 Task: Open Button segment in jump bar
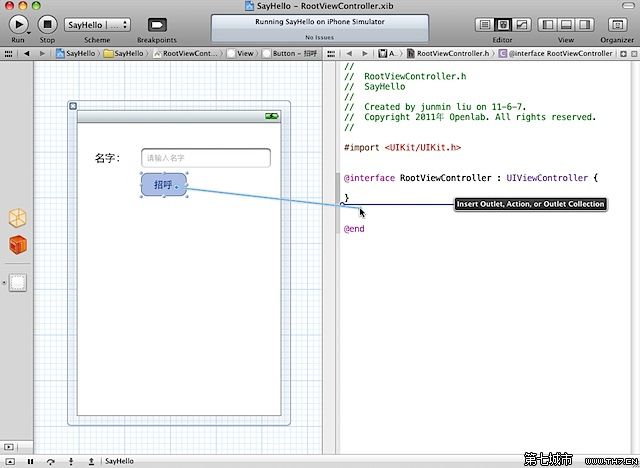coord(290,53)
